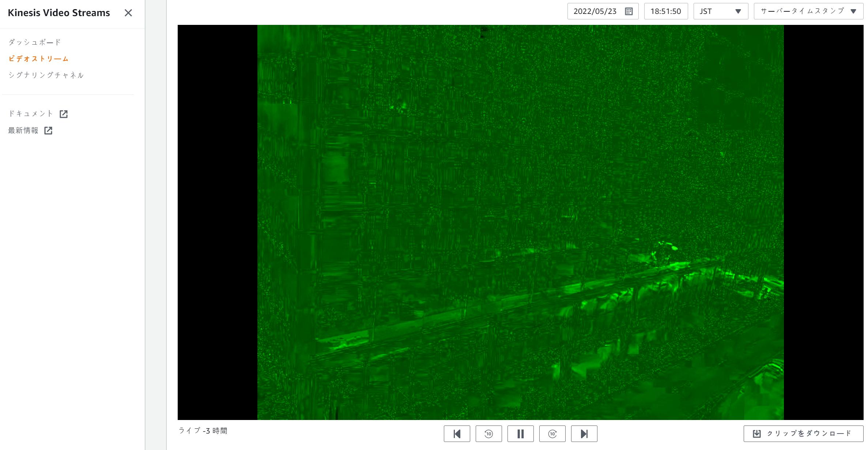
Task: Open the calendar date picker icon
Action: [x=629, y=11]
